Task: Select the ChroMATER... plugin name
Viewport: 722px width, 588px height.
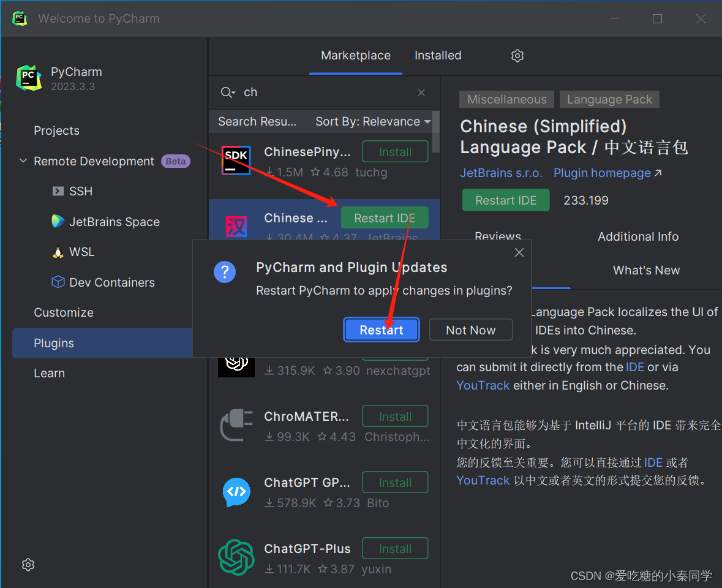Action: coord(306,417)
